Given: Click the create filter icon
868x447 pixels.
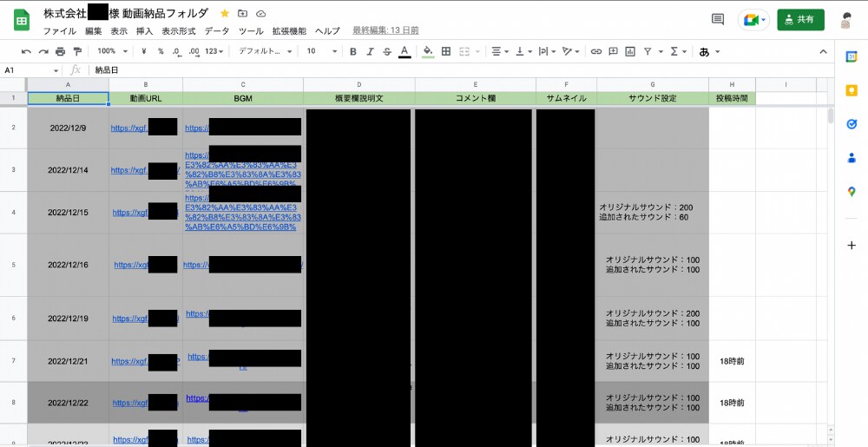Looking at the screenshot, I should 648,51.
